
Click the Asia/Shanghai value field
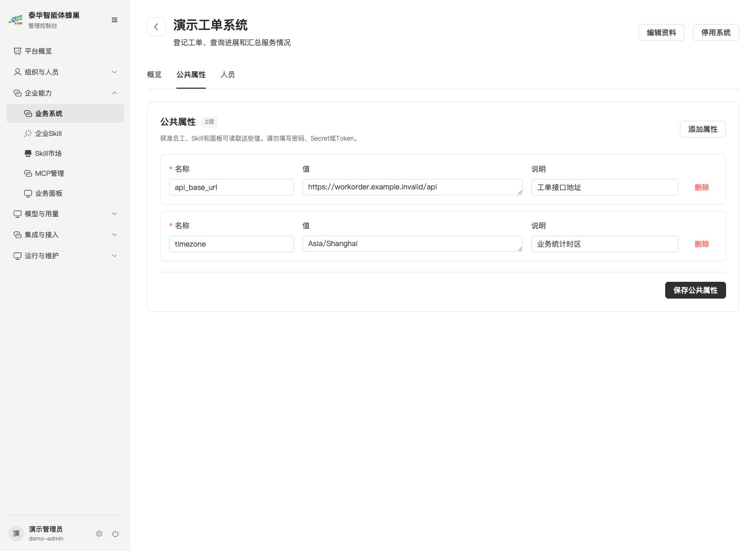tap(413, 244)
